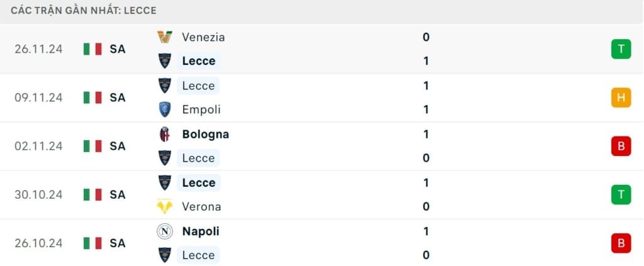Click Lecce crest in the 26.11.24 match
The image size is (644, 266).
165,61
